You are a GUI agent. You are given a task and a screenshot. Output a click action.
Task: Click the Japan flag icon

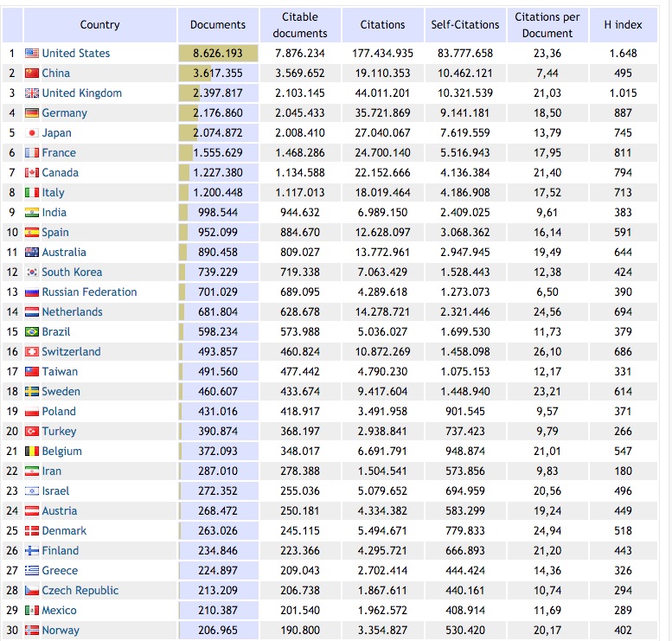click(x=32, y=133)
